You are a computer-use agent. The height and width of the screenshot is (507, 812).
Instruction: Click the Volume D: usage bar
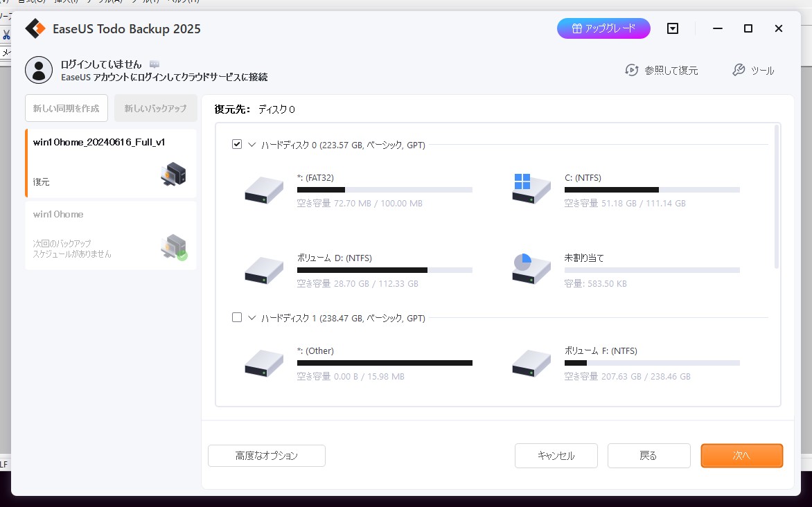(385, 270)
